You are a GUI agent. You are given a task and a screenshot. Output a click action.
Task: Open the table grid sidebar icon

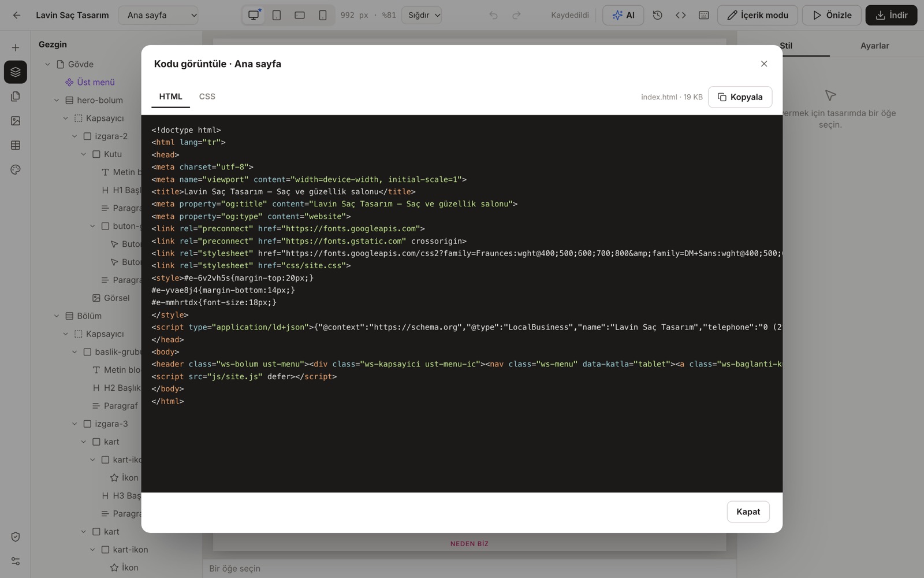[x=16, y=145]
